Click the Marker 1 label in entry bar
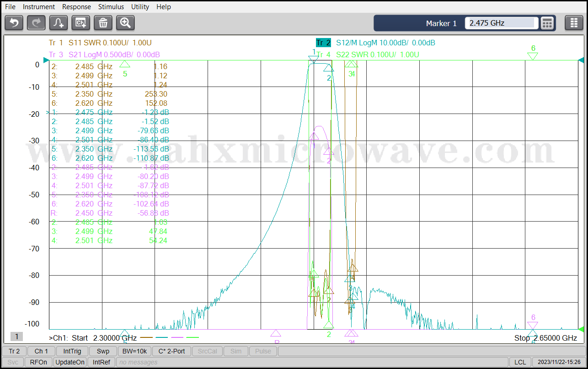588x369 pixels. click(x=441, y=23)
